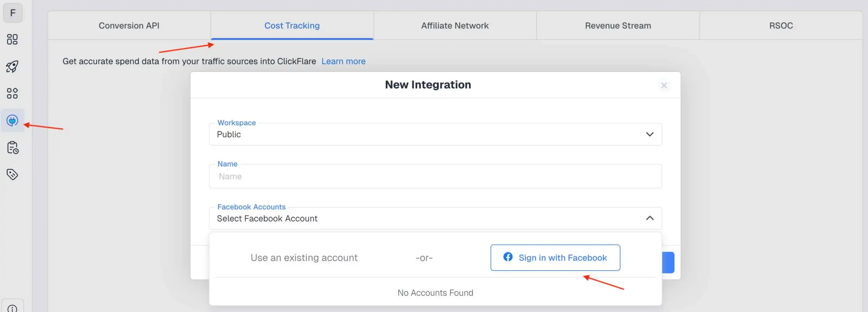
Task: Open the tags icon in the sidebar
Action: coord(12,174)
